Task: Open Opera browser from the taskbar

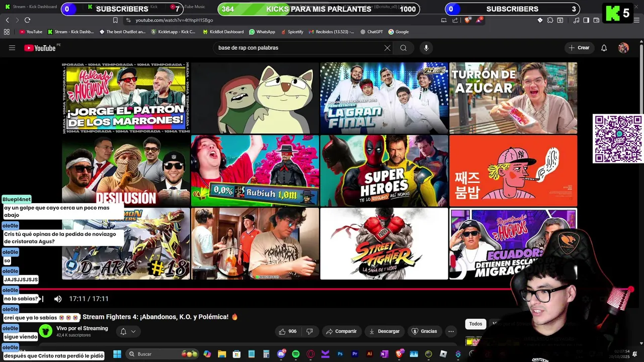Action: pos(310,354)
